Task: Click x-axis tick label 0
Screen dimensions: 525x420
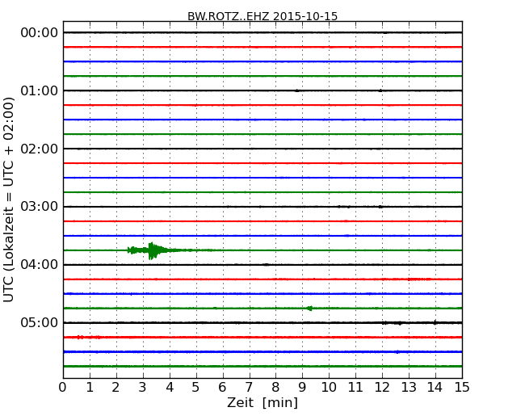Action: click(x=63, y=388)
